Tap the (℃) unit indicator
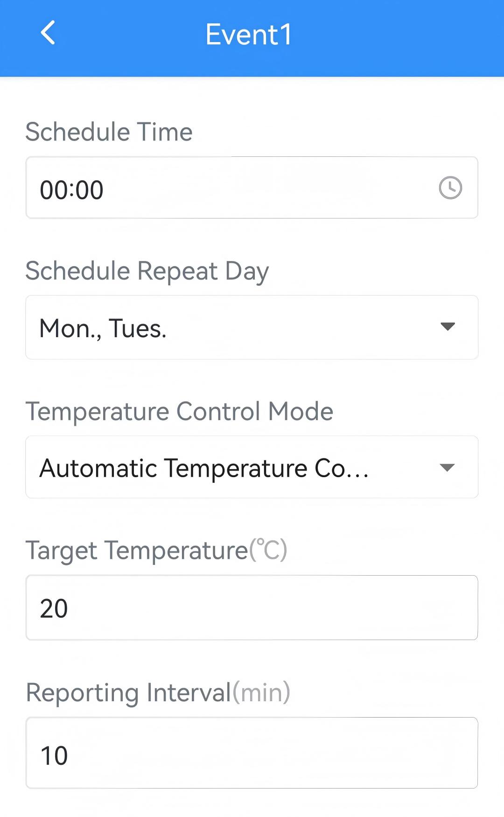Screen dimensions: 504x817 [268, 550]
